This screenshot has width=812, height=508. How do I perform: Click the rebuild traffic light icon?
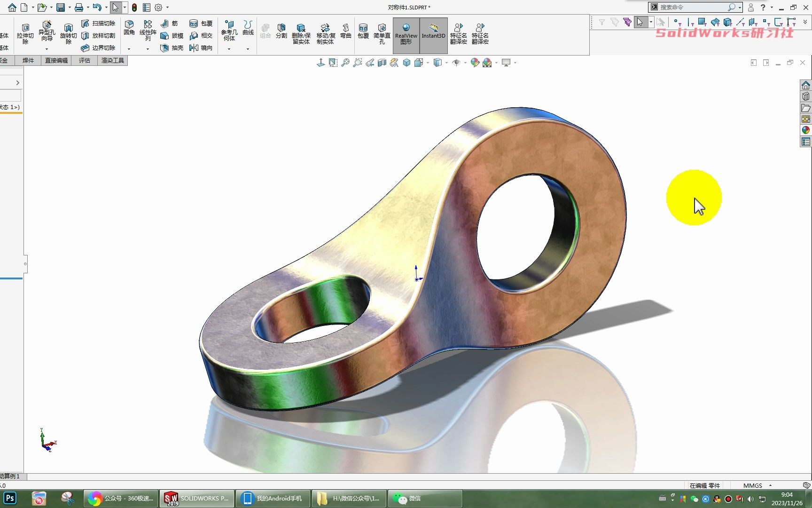[134, 8]
